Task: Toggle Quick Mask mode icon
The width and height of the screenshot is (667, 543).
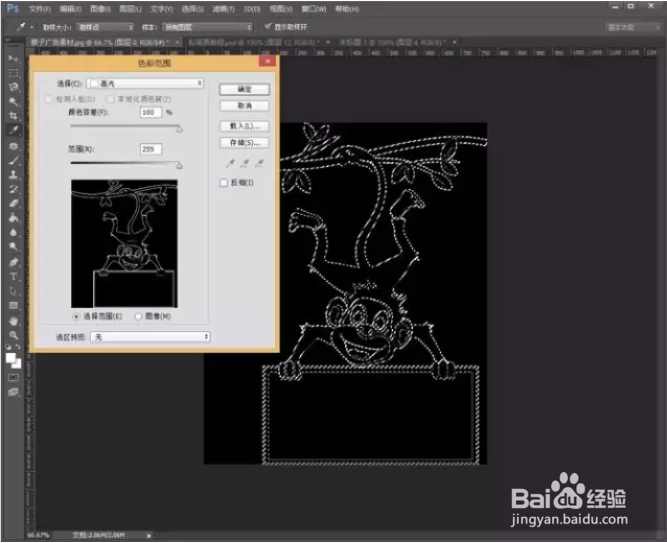Action: tap(13, 377)
